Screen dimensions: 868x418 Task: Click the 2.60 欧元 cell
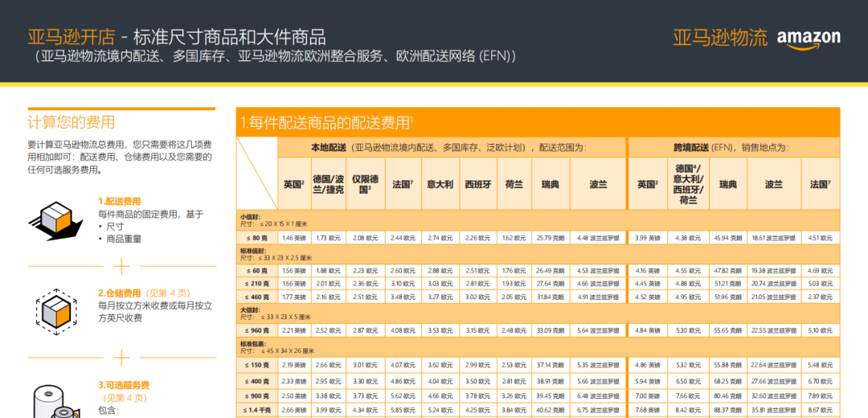(403, 271)
